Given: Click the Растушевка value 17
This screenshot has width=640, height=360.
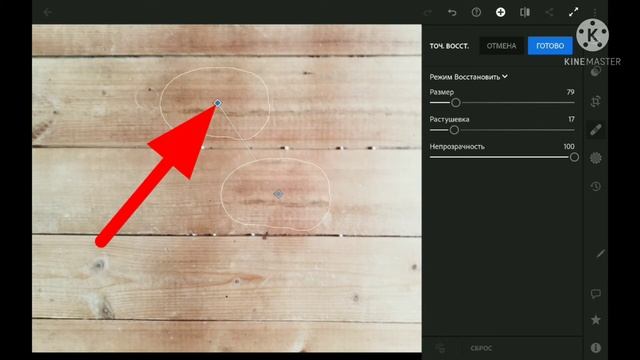Looking at the screenshot, I should tap(571, 119).
